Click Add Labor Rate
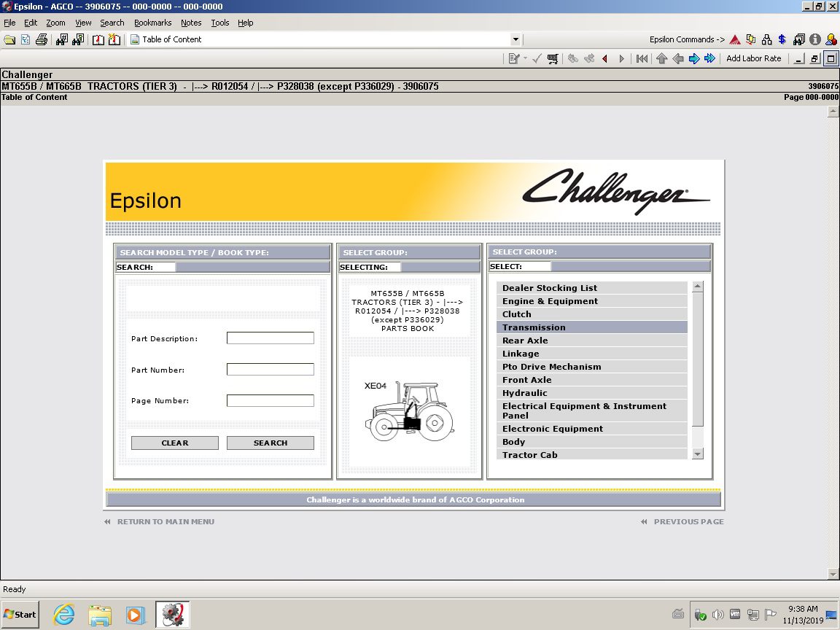The width and height of the screenshot is (840, 630). point(753,58)
